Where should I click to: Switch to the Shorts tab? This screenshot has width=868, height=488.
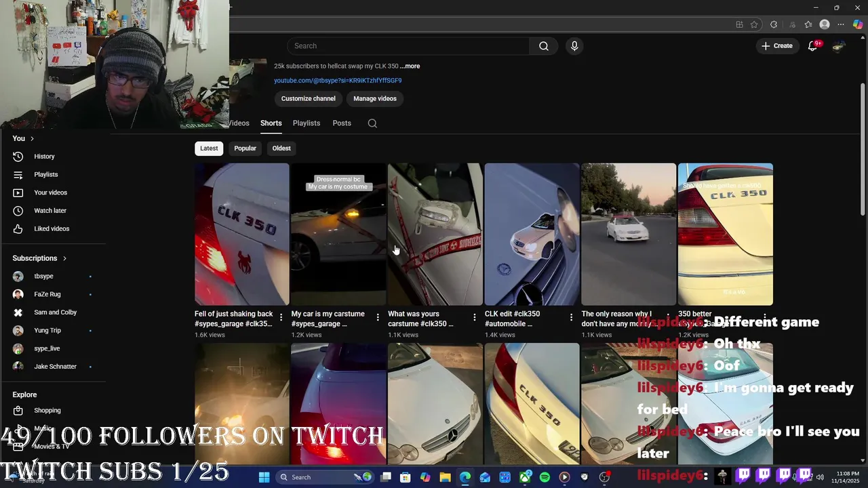(271, 123)
